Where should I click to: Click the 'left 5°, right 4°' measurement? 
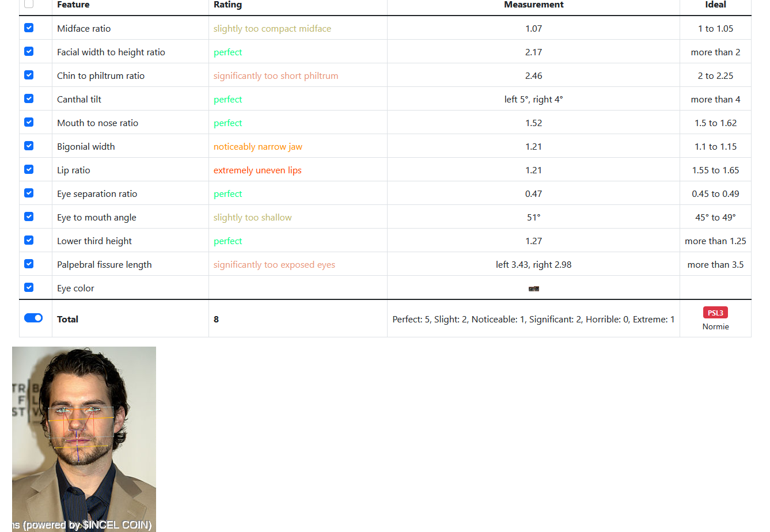click(534, 99)
